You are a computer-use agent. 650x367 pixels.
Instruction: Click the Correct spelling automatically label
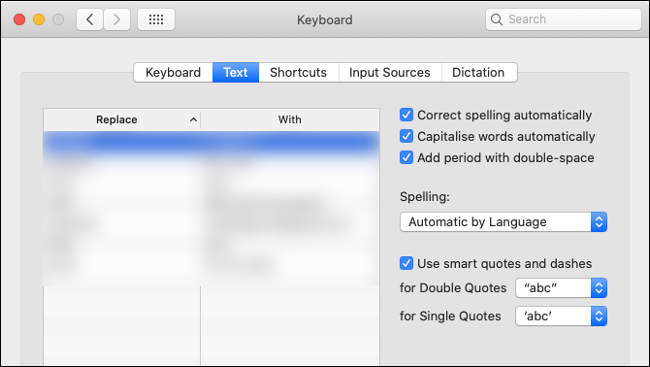504,115
